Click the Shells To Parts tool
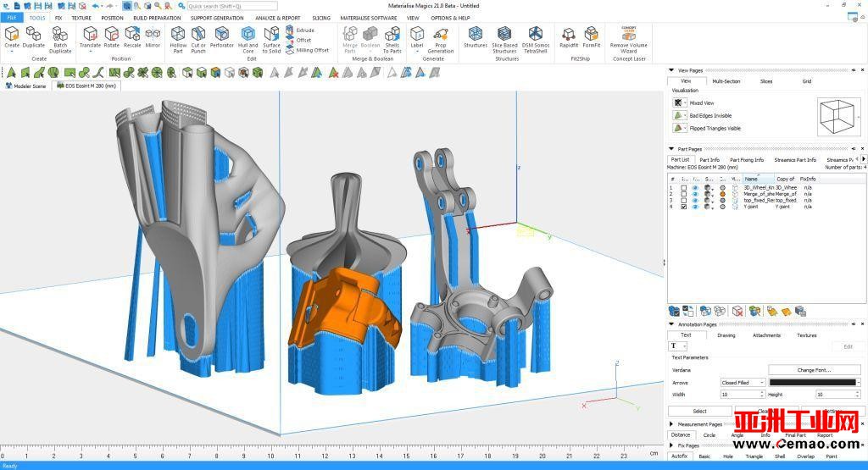 (392, 40)
